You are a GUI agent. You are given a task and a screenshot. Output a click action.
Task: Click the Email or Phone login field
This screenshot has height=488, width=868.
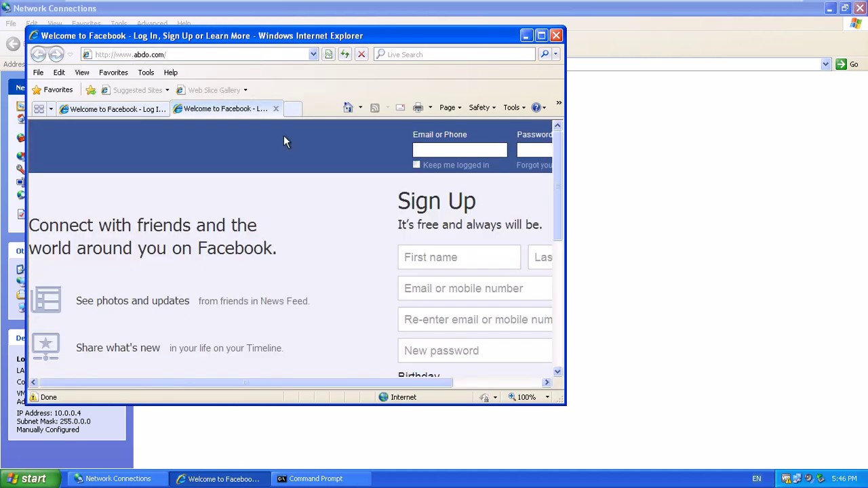(460, 150)
